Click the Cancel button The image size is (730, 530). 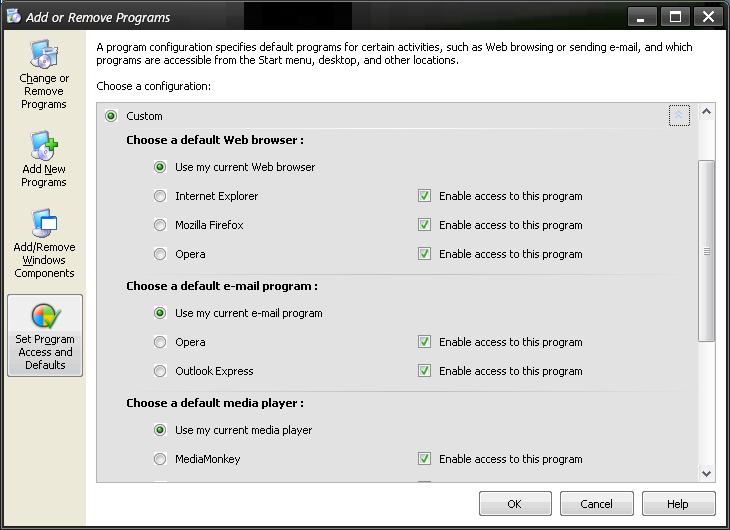(596, 503)
